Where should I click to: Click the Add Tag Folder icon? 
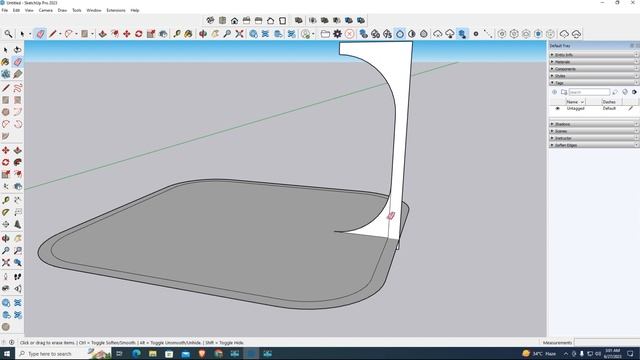(564, 92)
